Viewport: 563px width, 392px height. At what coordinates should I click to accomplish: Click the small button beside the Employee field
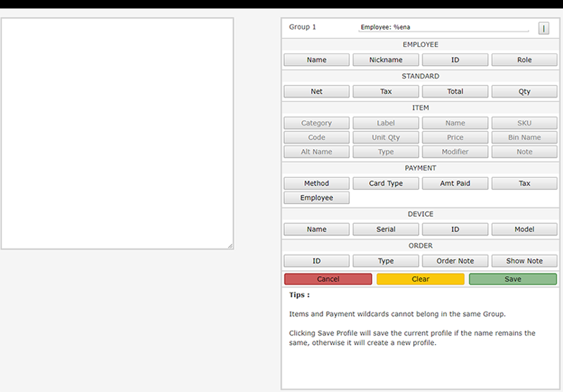543,28
